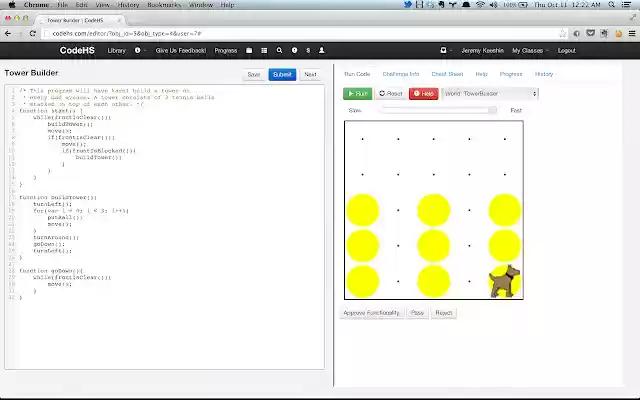This screenshot has height=400, width=640.
Task: Click the Reject button
Action: [x=444, y=313]
